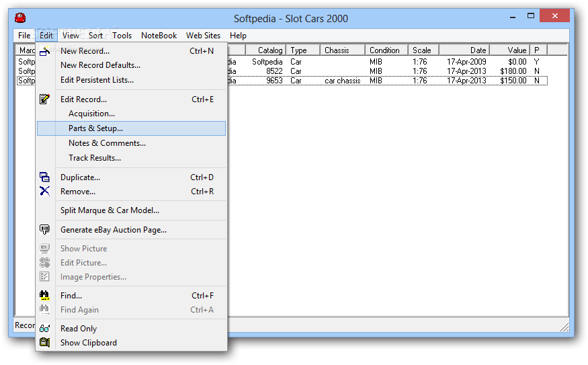Click the eBay Auction Page icon
Image resolution: width=588 pixels, height=365 pixels.
coord(44,230)
